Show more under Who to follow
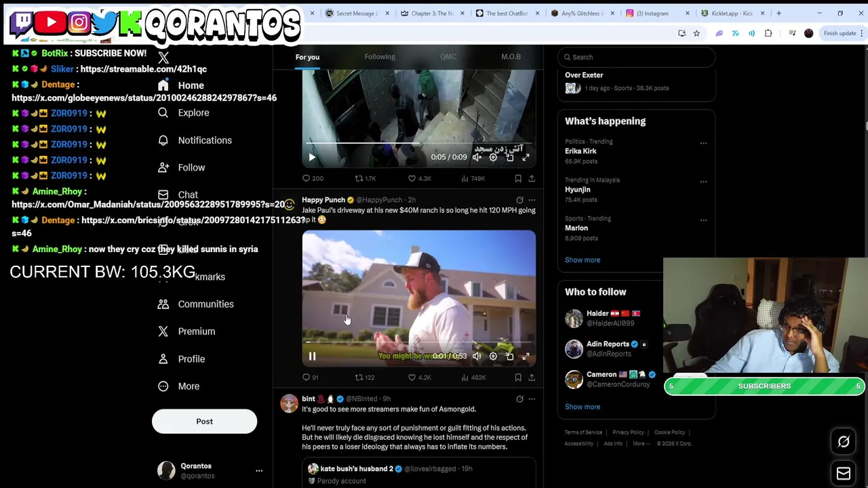This screenshot has width=868, height=488. coord(583,407)
